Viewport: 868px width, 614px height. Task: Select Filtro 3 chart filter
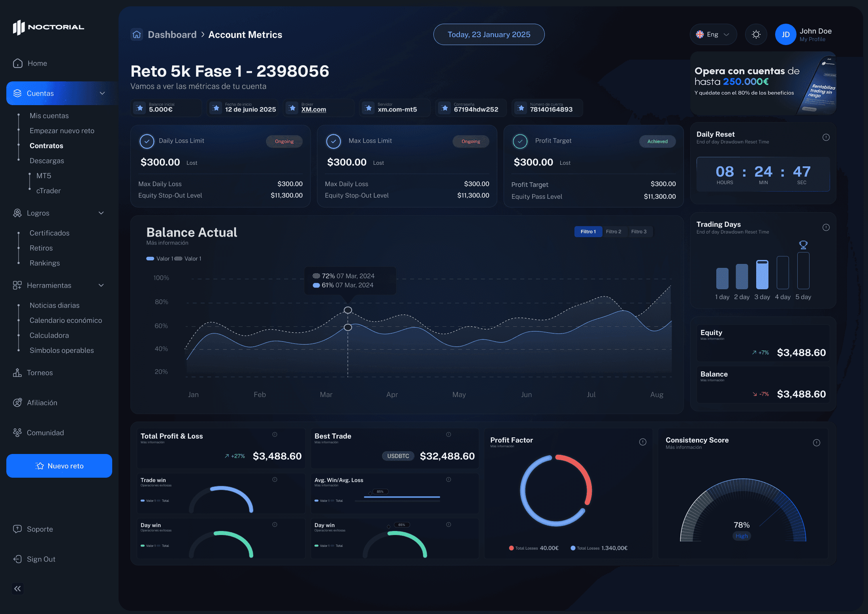coord(638,232)
